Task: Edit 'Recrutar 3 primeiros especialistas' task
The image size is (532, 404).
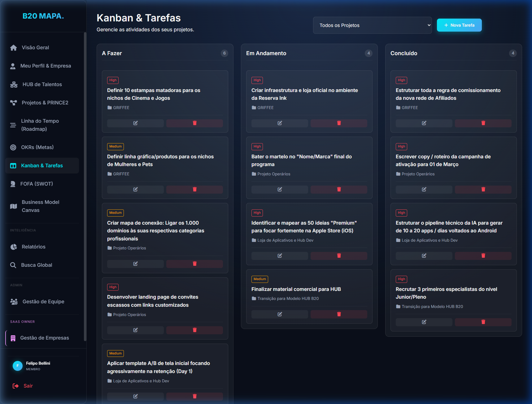Action: (x=424, y=322)
